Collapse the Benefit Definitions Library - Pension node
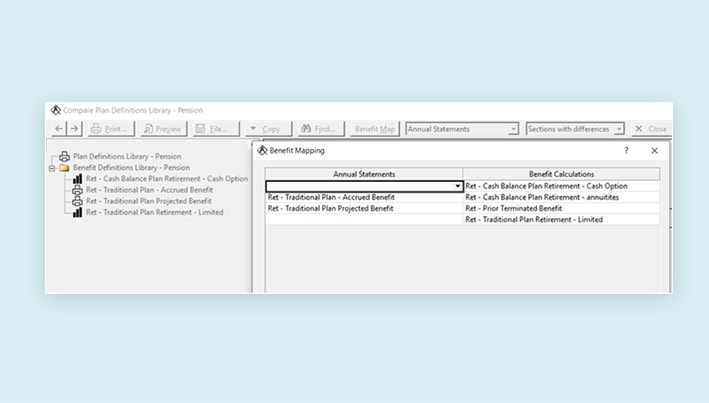709x403 pixels. pos(52,168)
